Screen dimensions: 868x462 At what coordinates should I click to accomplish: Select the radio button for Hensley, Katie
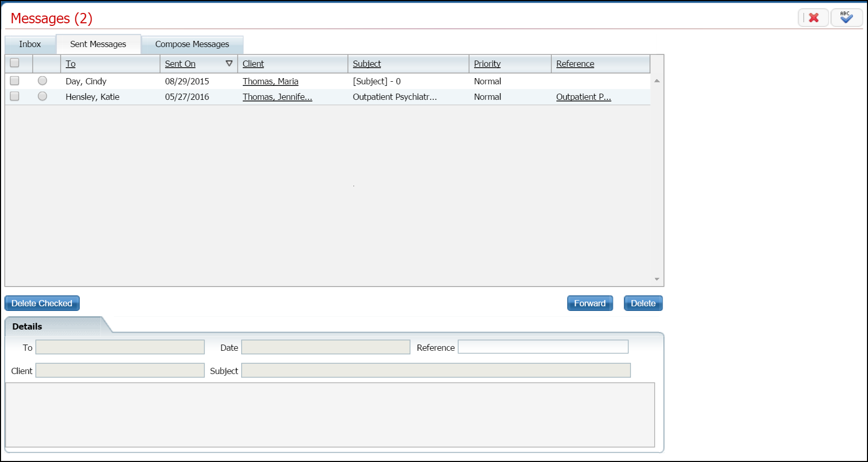(42, 96)
